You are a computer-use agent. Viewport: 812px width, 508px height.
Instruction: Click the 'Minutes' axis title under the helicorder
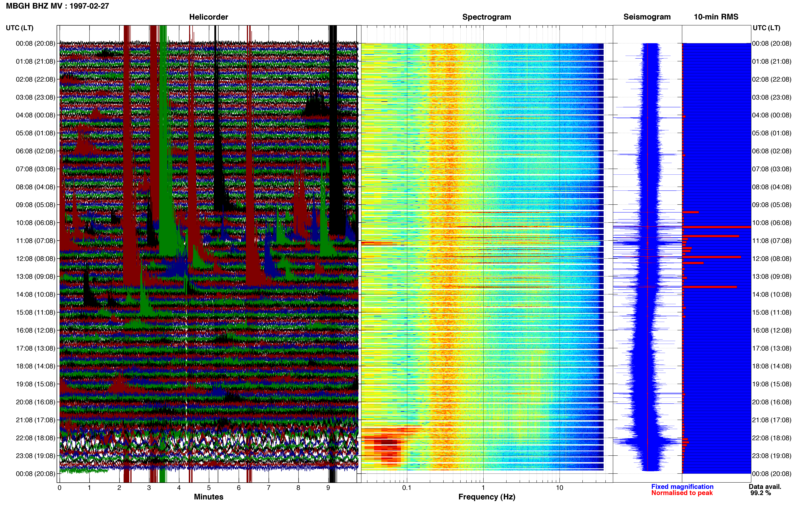point(209,497)
